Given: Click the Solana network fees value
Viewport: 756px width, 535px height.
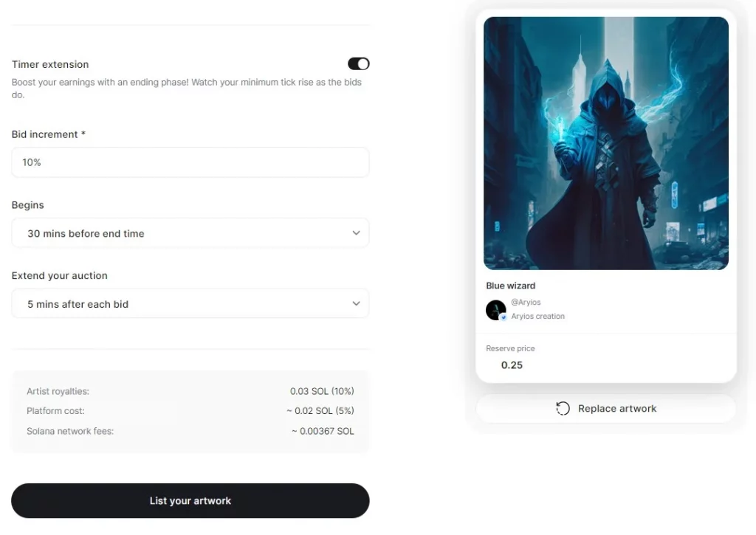Looking at the screenshot, I should click(323, 432).
